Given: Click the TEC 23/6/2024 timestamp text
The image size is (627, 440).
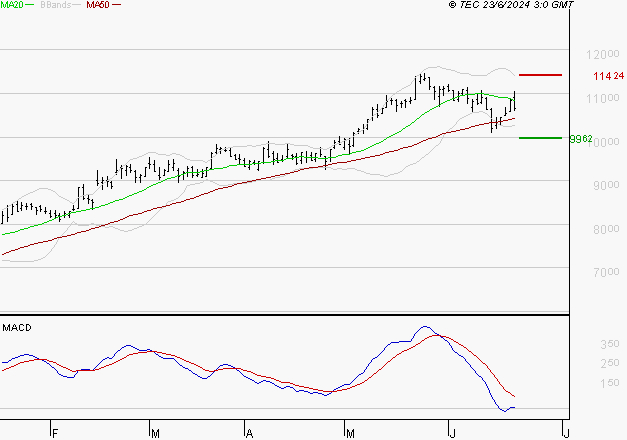Looking at the screenshot, I should 511,5.
